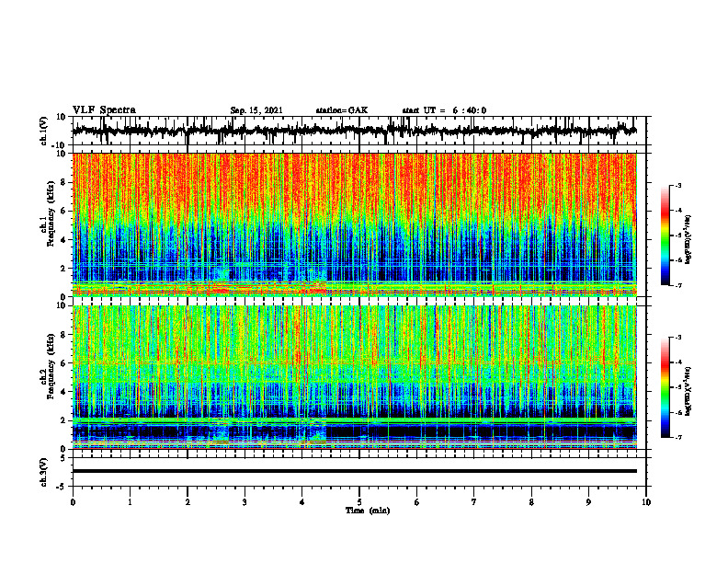Click the "8" kHz tick on ch.1 frequency axis
Screen dimensions: 728x563
click(x=63, y=182)
